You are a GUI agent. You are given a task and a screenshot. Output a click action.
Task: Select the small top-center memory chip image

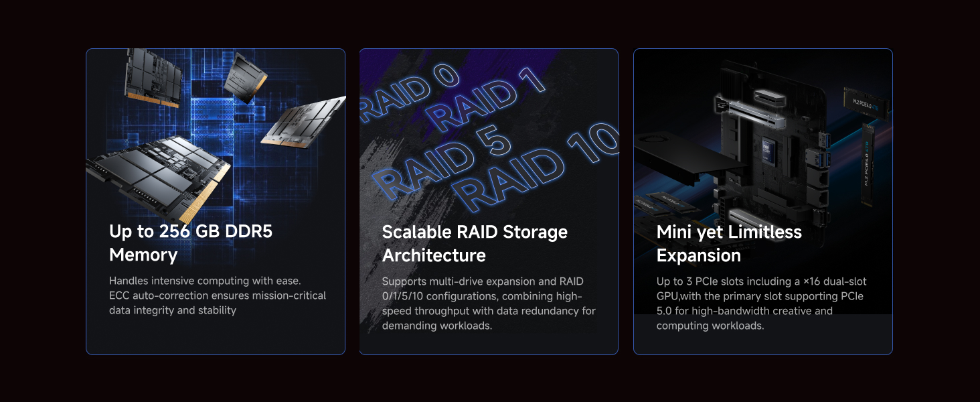[245, 78]
